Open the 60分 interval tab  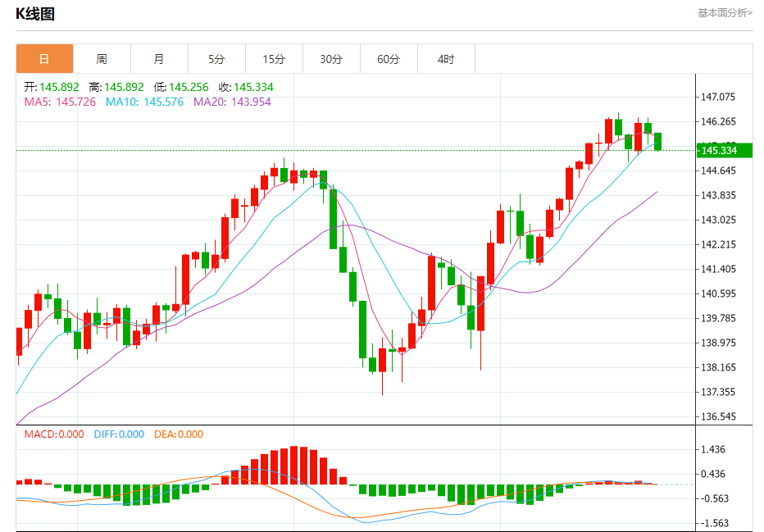coord(389,59)
